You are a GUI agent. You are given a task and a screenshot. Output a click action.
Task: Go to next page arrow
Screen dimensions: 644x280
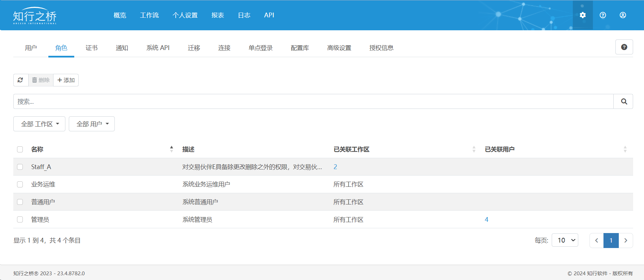[x=626, y=241]
